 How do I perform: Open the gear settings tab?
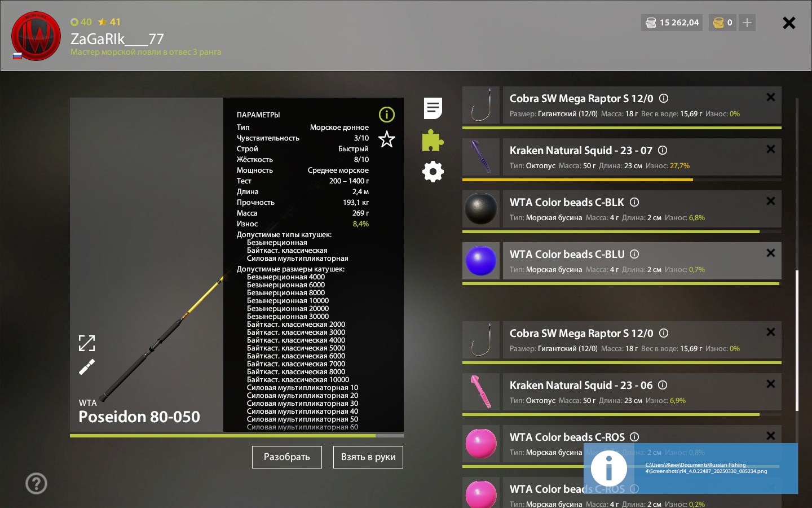[x=433, y=172]
